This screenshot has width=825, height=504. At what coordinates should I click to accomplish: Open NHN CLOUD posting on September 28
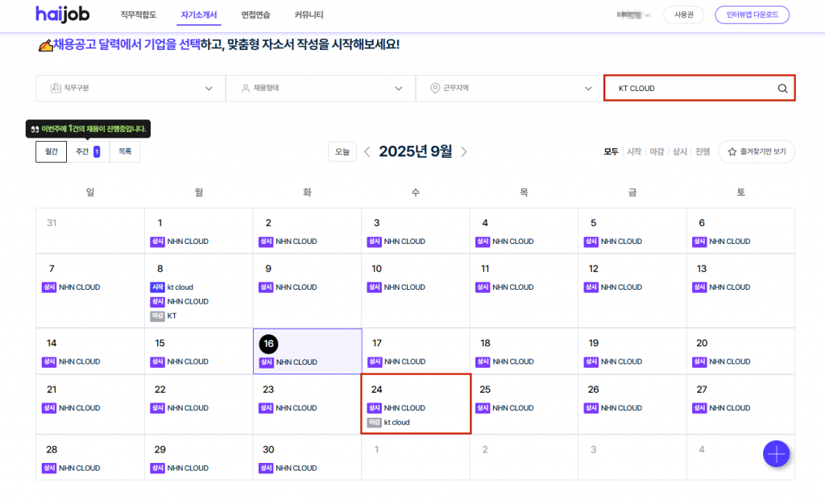click(x=80, y=468)
